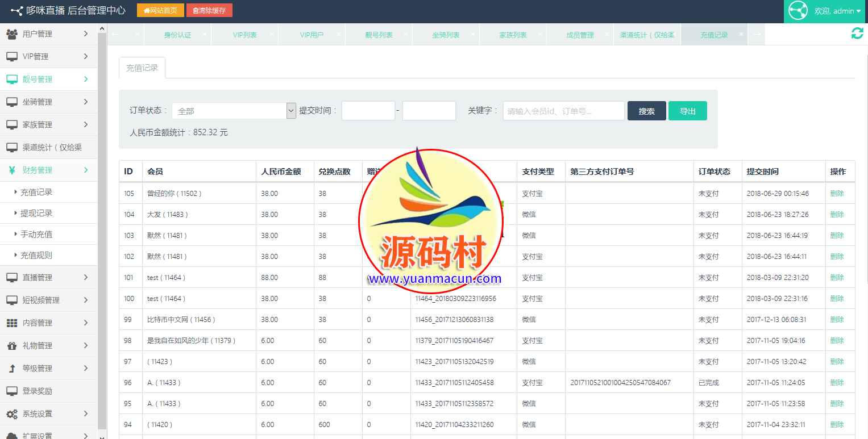The height and width of the screenshot is (439, 868).
Task: Click the green refresh icon at top right
Action: pos(857,34)
